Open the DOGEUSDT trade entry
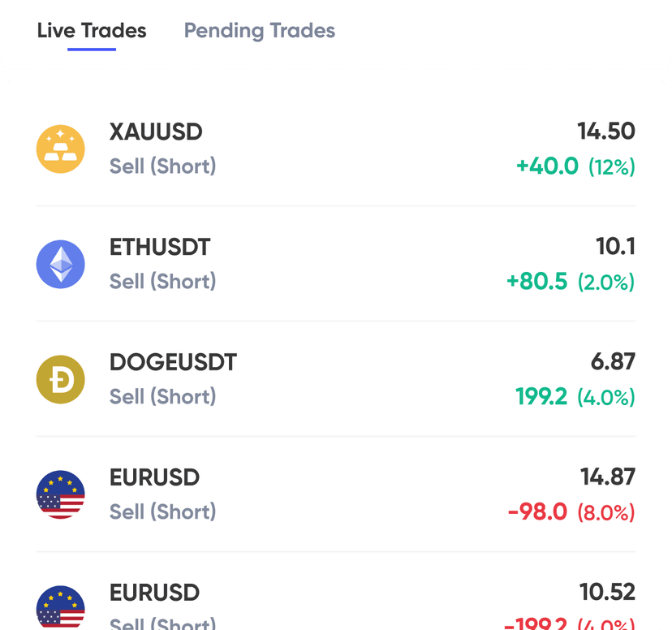This screenshot has height=630, width=672. (336, 379)
